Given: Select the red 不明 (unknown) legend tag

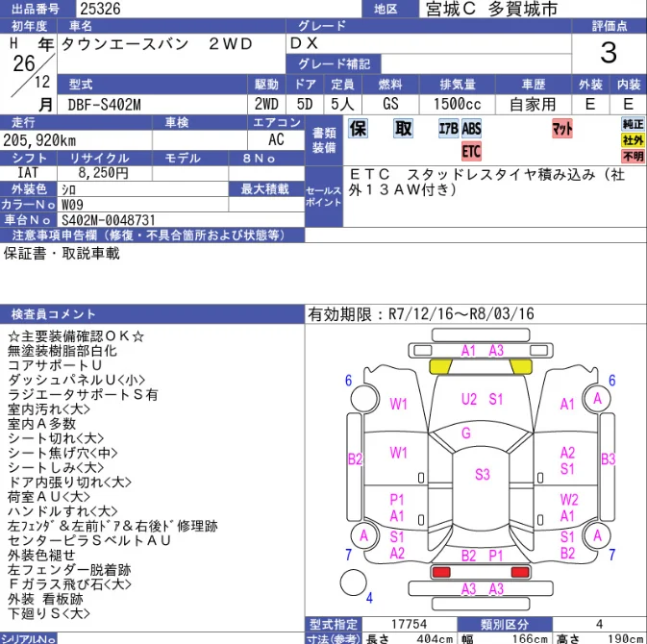Looking at the screenshot, I should [x=633, y=156].
